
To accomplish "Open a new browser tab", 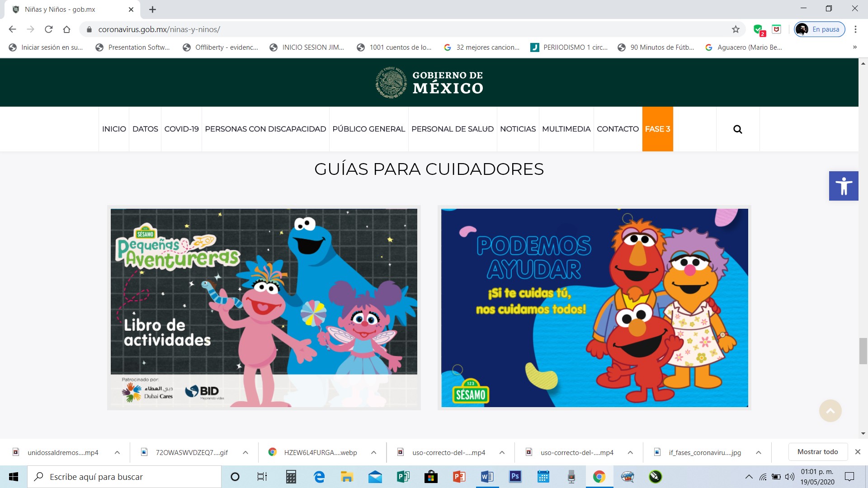I will click(x=152, y=9).
